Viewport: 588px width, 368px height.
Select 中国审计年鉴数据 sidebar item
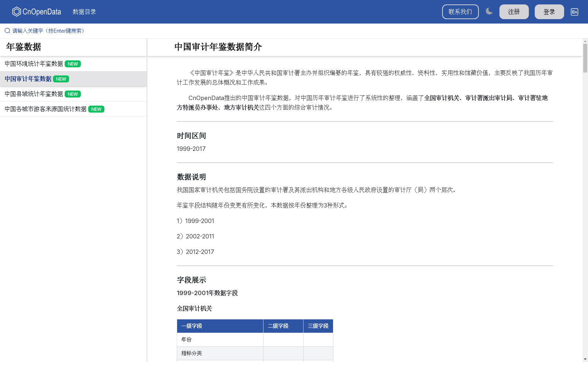tap(73, 79)
